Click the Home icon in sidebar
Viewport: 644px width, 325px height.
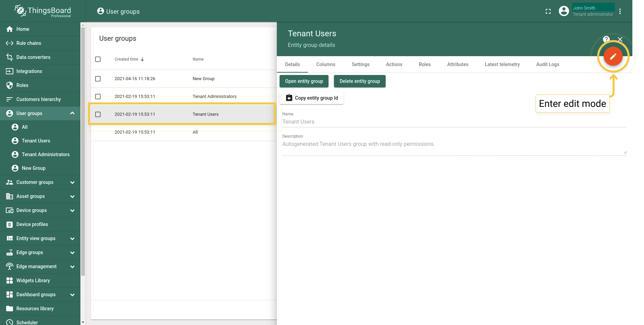coord(10,29)
